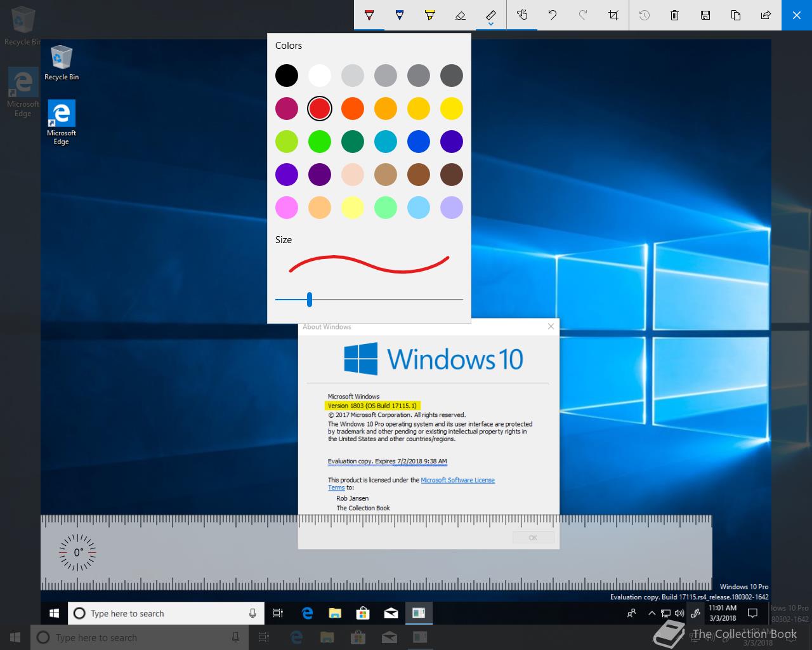Open File Explorer on dimmed outer taskbar

click(327, 637)
